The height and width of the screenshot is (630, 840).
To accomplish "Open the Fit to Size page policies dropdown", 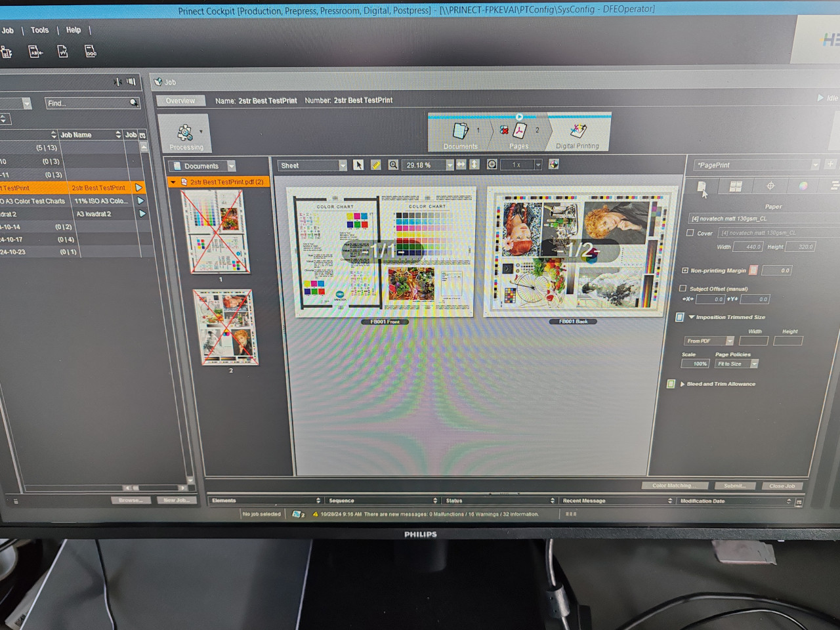I will (x=736, y=364).
